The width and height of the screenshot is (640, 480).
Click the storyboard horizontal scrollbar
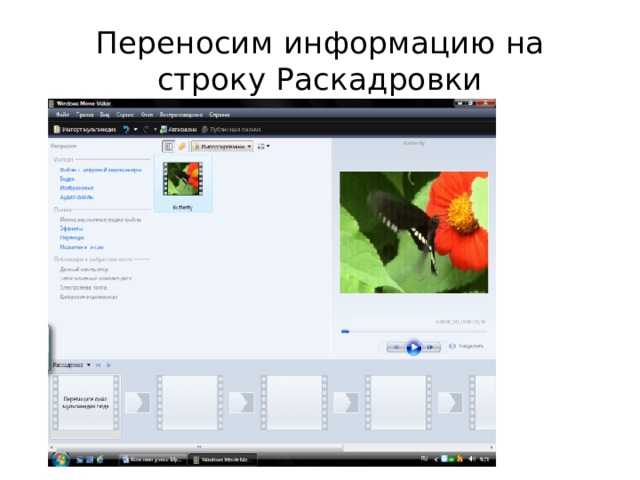tap(200, 447)
